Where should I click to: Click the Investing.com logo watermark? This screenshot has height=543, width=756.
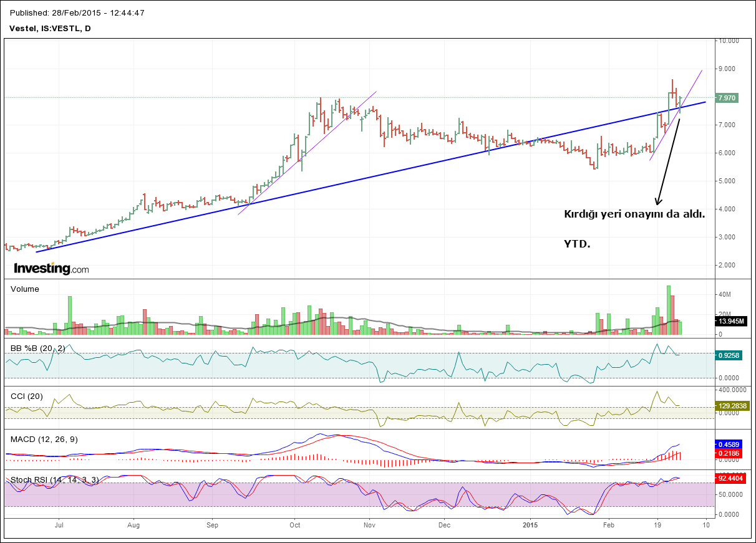51,269
